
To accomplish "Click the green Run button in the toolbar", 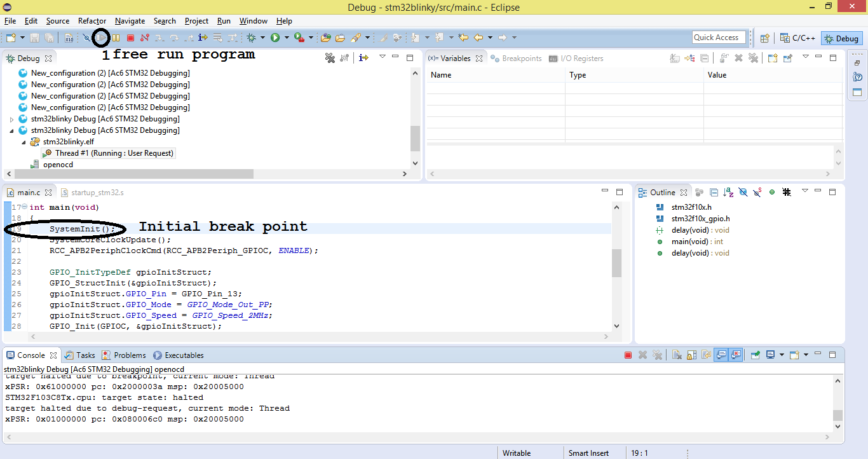I will [x=275, y=38].
